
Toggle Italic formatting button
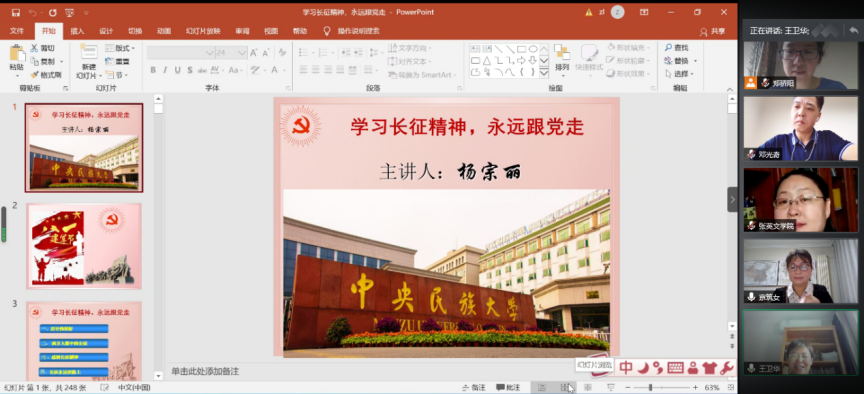(x=165, y=70)
